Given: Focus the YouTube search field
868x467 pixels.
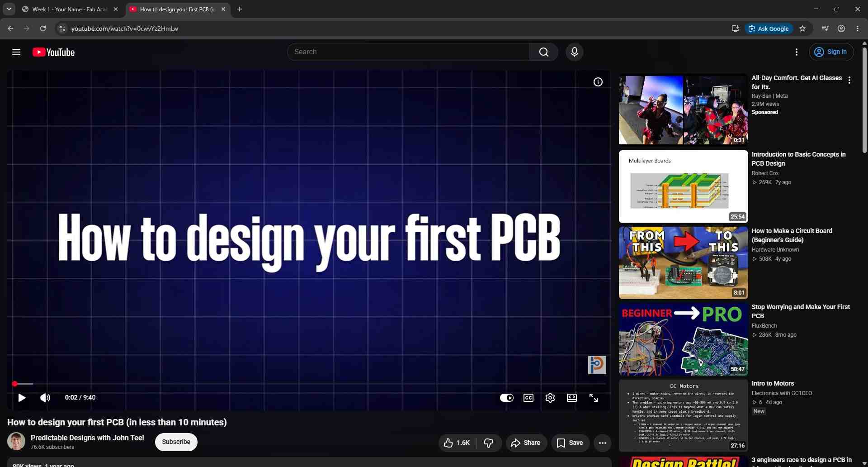Looking at the screenshot, I should (x=408, y=52).
